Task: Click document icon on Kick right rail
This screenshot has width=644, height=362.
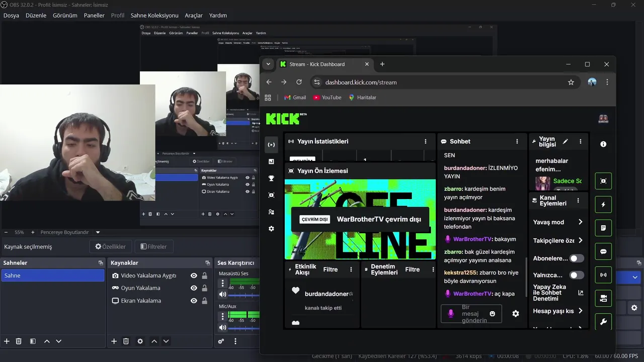Action: point(603,228)
